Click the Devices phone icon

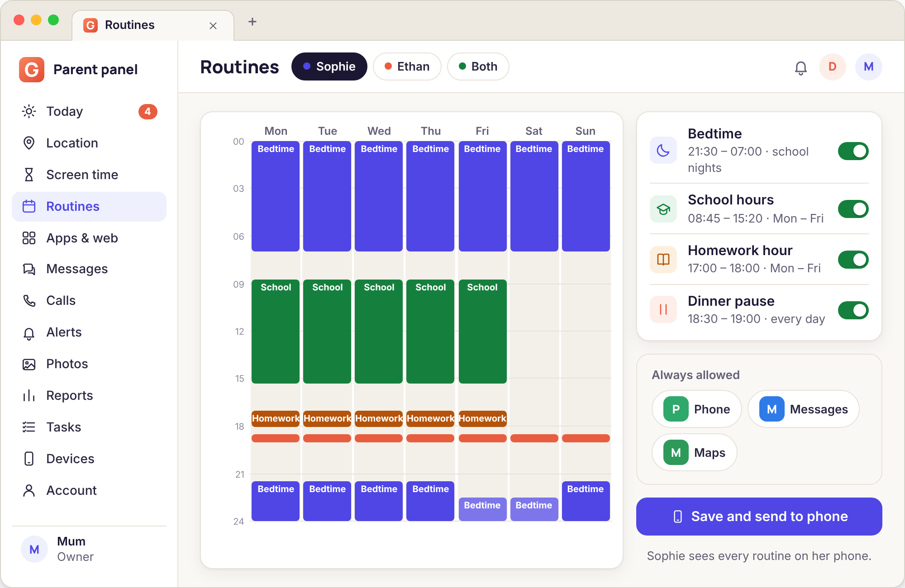point(29,459)
